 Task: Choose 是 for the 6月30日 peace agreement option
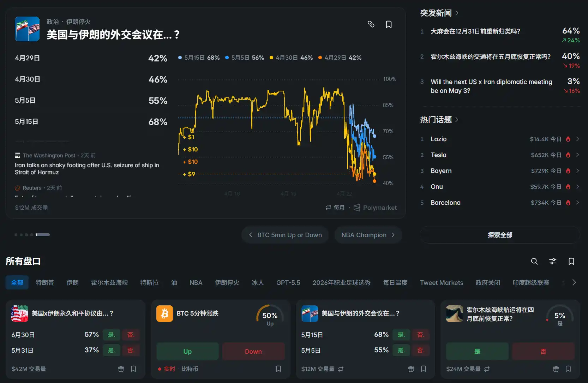[112, 335]
